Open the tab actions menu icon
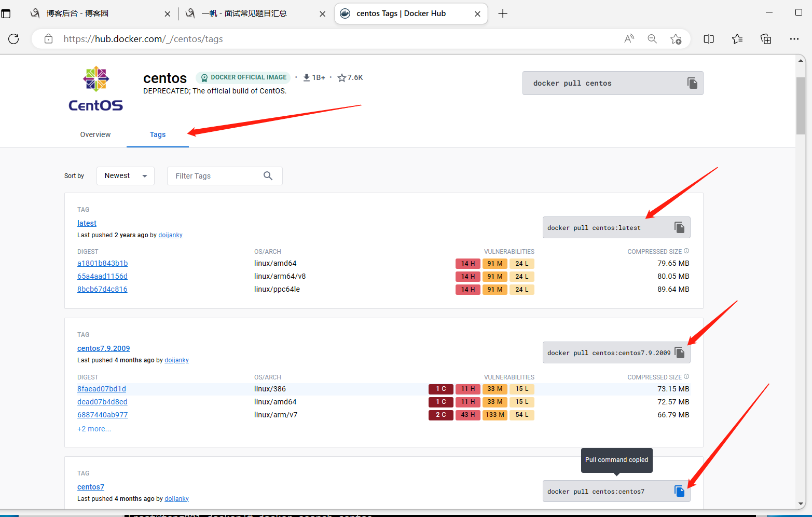This screenshot has height=517, width=812. click(6, 13)
